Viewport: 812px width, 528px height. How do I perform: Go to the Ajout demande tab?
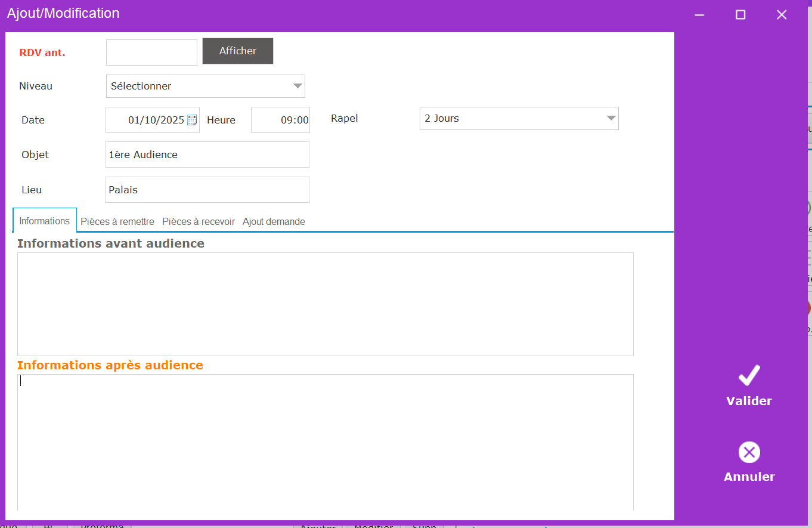(x=274, y=221)
